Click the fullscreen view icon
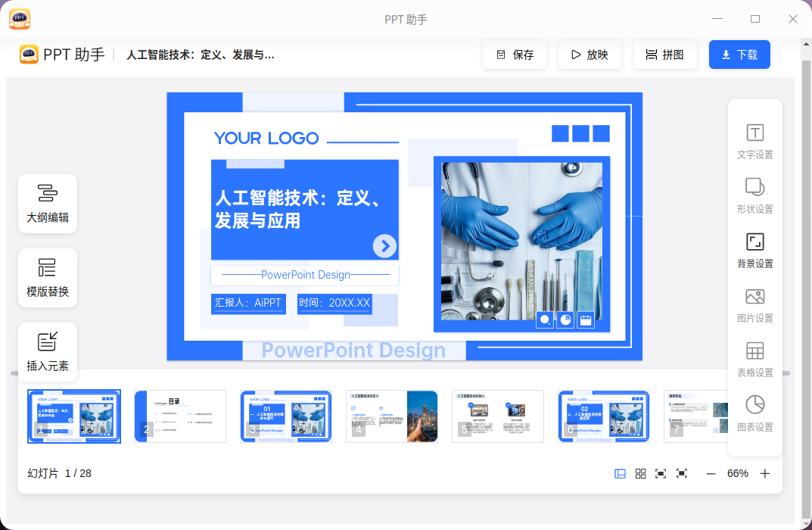 (682, 473)
